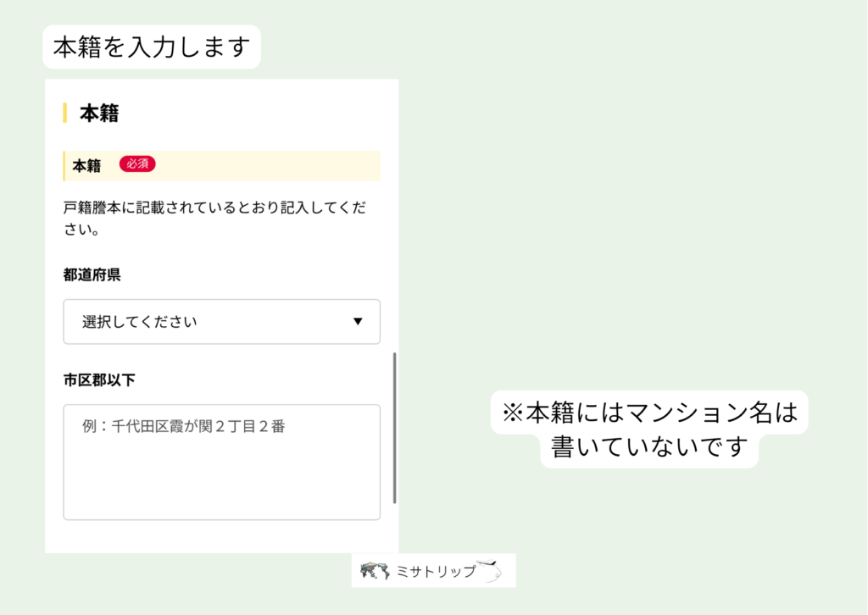Click the red 必須 required badge
This screenshot has height=615, width=868.
point(138,163)
